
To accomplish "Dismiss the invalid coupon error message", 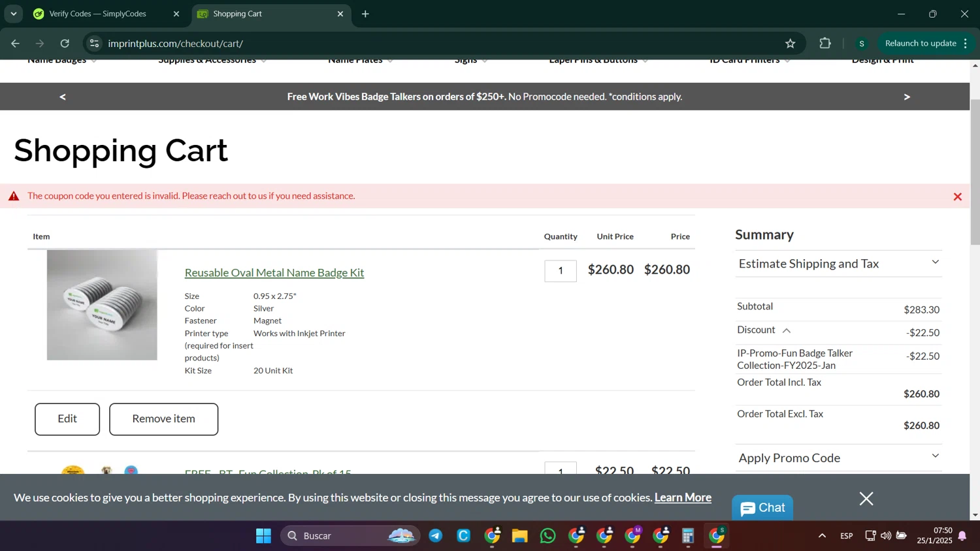I will click(x=957, y=197).
